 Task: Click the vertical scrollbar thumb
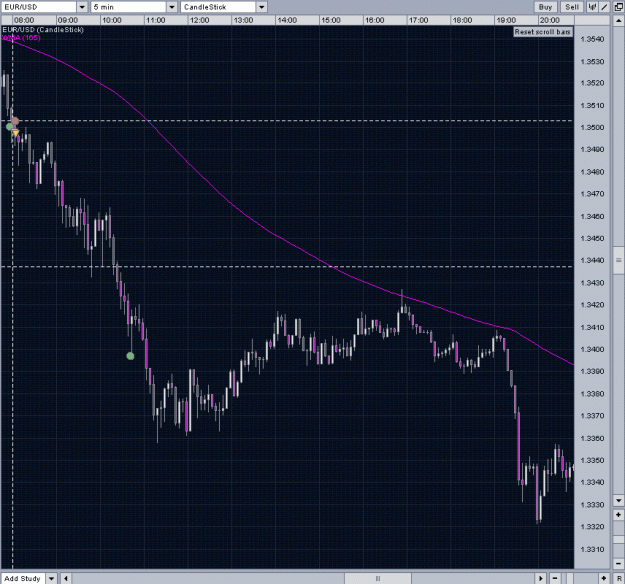pos(619,260)
